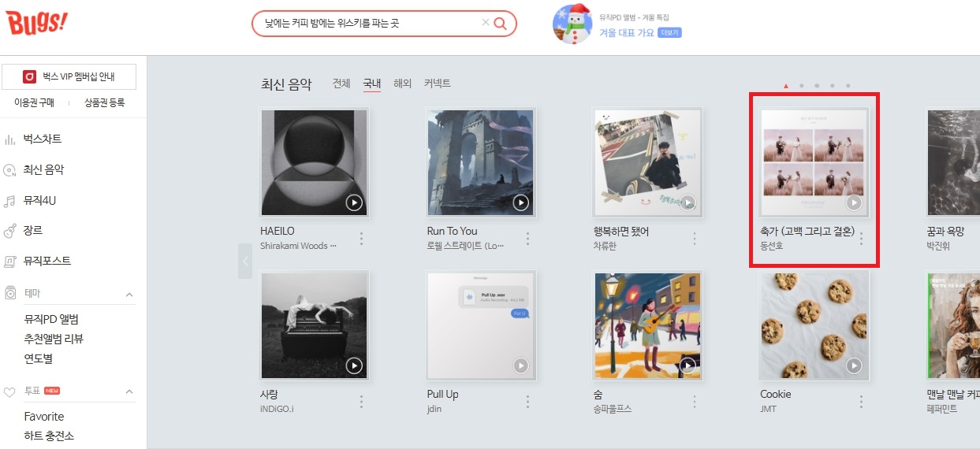980x449 pixels.
Task: Open artist jdin
Action: pos(435,409)
